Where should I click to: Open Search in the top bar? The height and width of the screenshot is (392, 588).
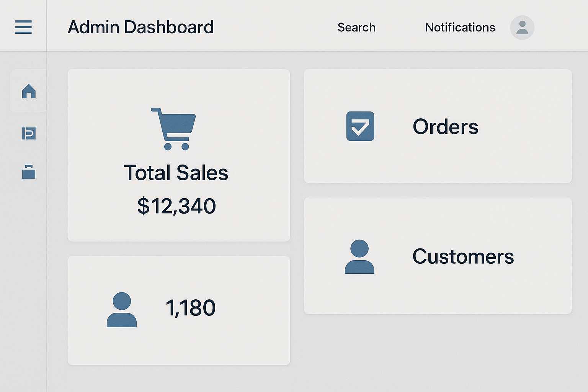(x=356, y=28)
